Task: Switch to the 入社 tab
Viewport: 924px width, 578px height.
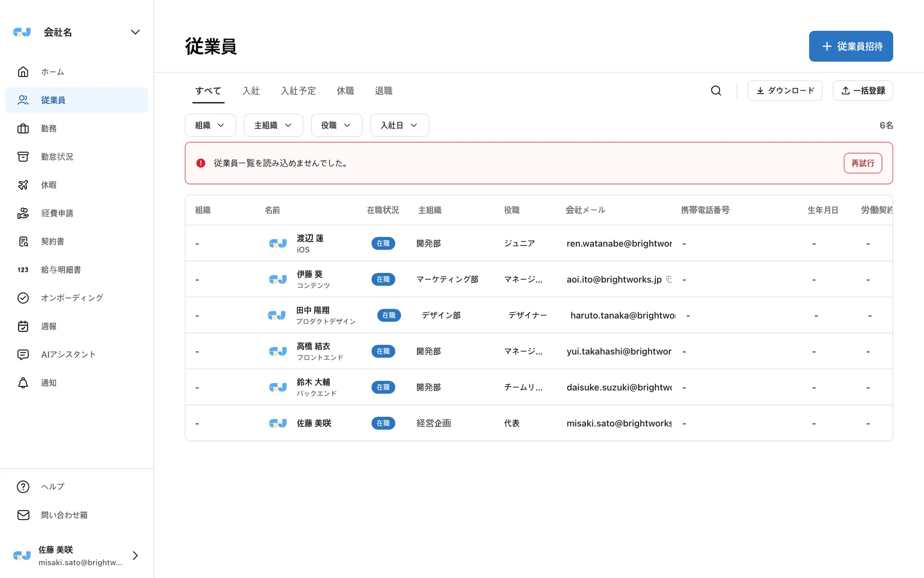Action: (x=251, y=91)
